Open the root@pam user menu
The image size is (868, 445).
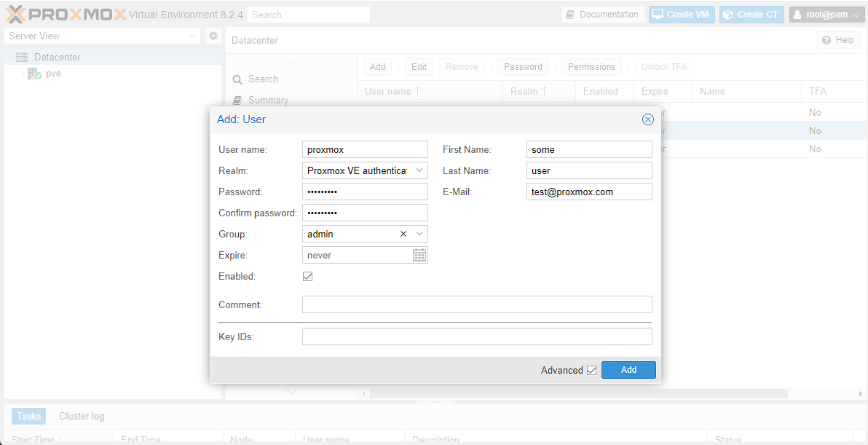click(x=828, y=15)
